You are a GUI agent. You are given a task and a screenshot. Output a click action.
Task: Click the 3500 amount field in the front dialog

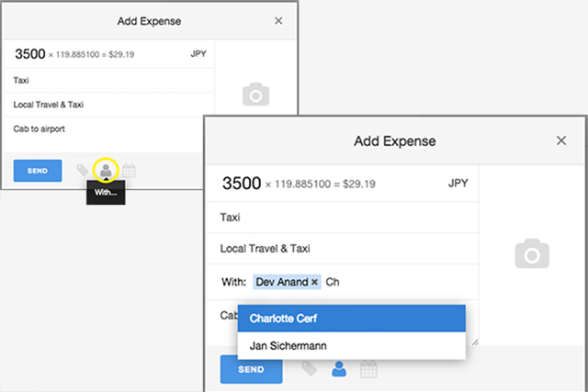242,184
